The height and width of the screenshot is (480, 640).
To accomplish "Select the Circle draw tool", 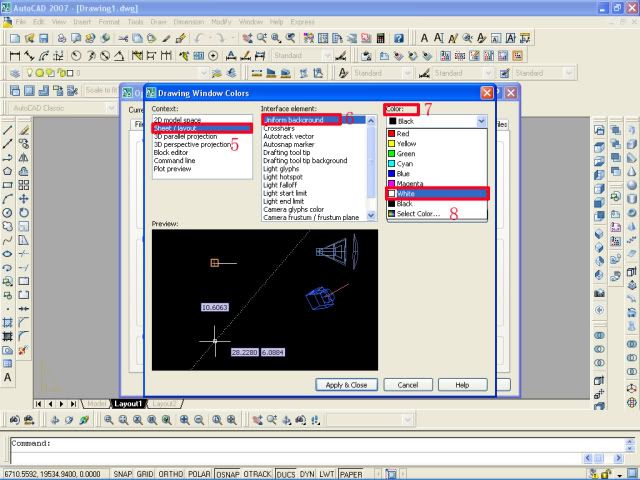I will [x=8, y=212].
